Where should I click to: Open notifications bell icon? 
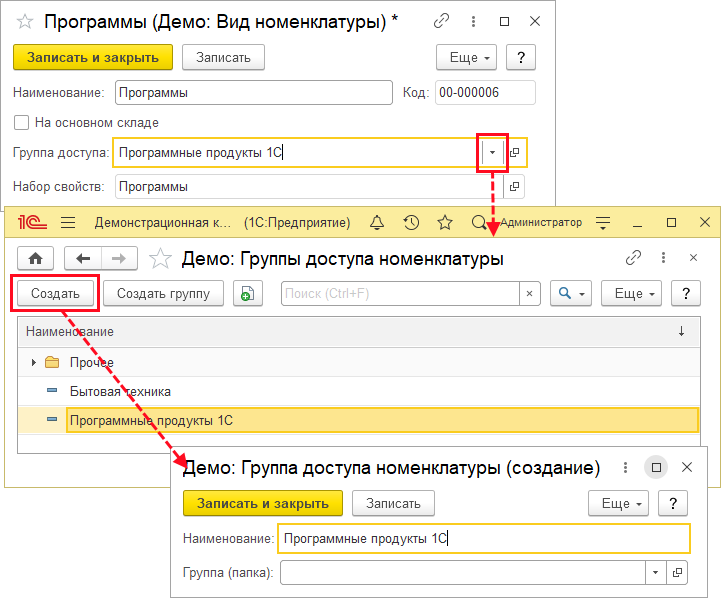tap(377, 223)
